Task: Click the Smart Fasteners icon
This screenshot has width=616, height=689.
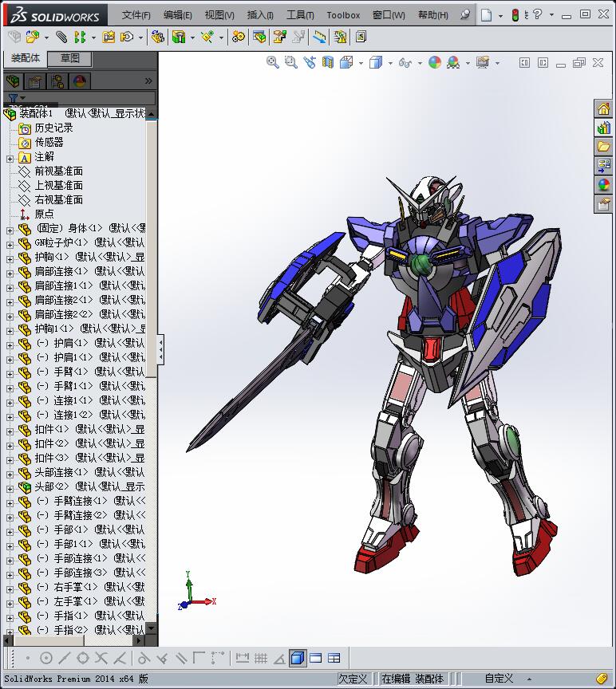Action: click(x=109, y=37)
